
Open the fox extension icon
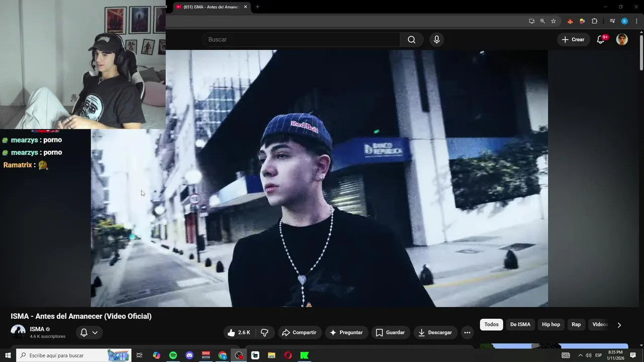click(570, 21)
